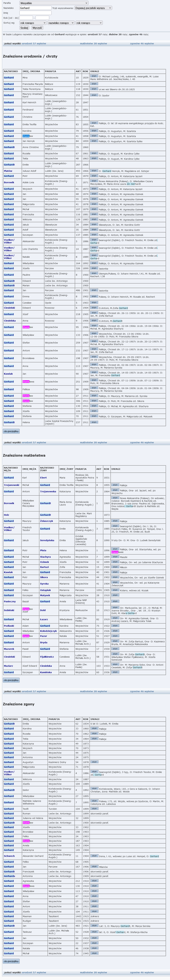Open the 'nazwisko rosnąco' sort dropdown
Viewport: 170px width, 980px height.
pyautogui.click(x=61, y=23)
